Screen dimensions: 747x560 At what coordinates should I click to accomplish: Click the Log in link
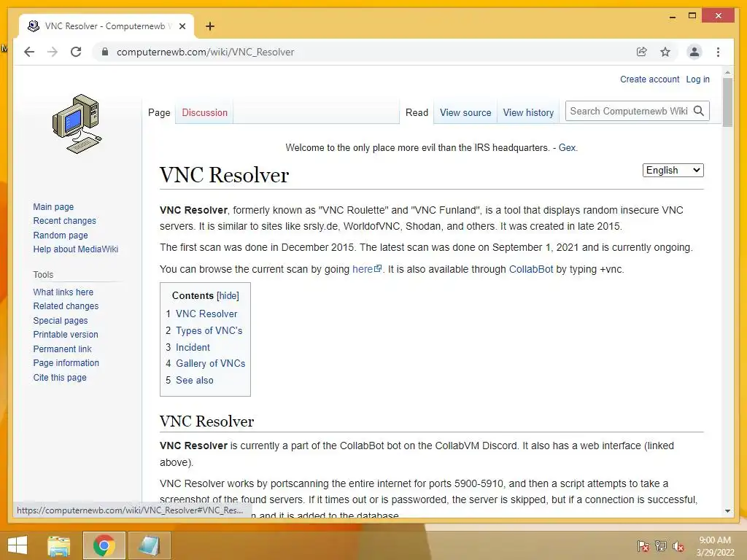tap(697, 79)
